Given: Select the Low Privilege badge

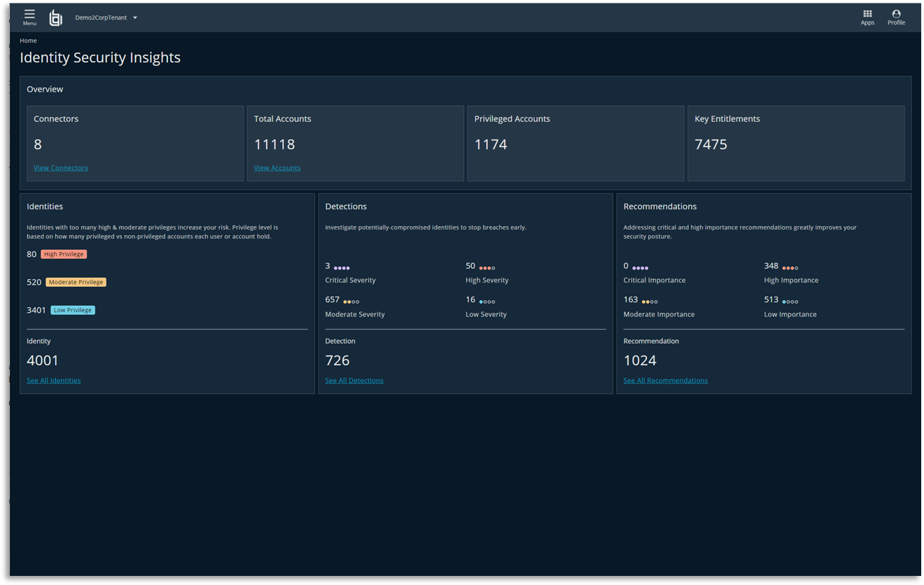Looking at the screenshot, I should pos(73,309).
